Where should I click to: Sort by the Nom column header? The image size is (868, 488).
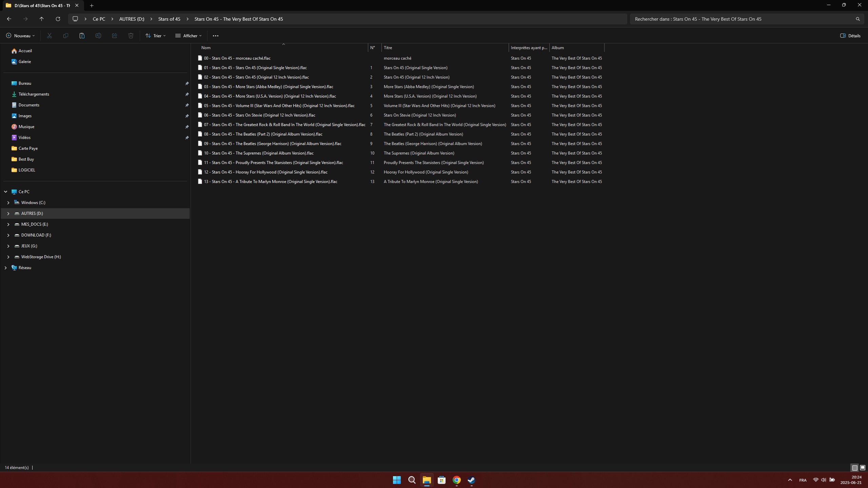pyautogui.click(x=283, y=48)
